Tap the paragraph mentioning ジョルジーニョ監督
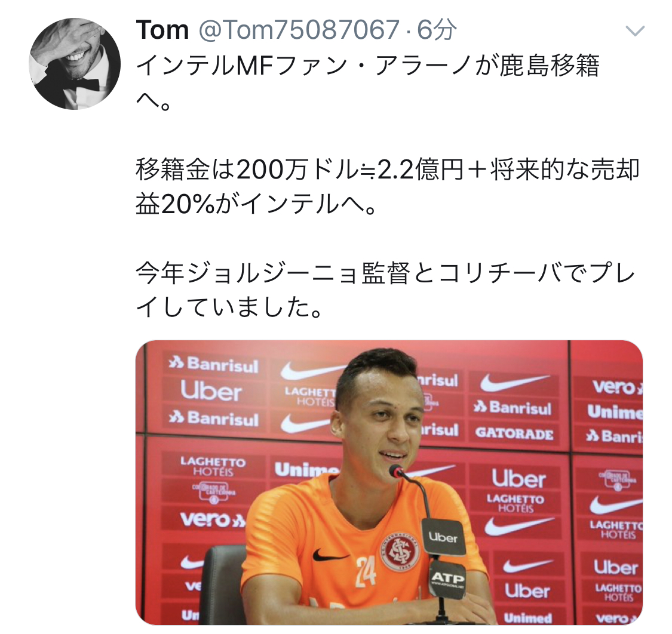This screenshot has width=672, height=634. coord(385,290)
